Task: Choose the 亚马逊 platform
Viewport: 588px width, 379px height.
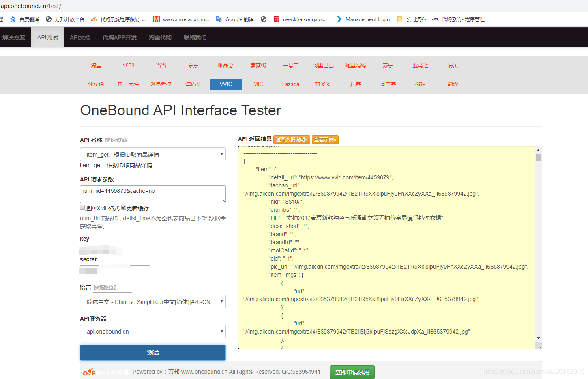Action: coord(421,65)
